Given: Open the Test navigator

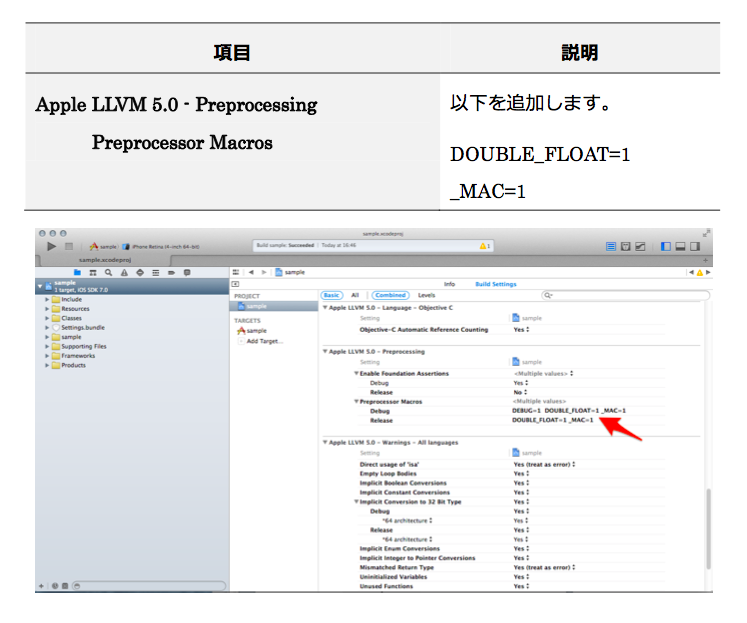Looking at the screenshot, I should [x=140, y=272].
